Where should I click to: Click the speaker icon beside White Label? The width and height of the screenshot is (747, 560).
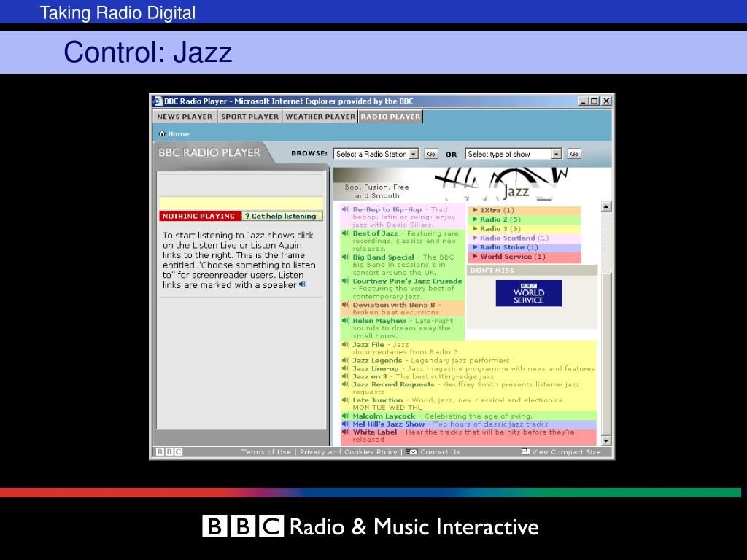click(x=346, y=432)
